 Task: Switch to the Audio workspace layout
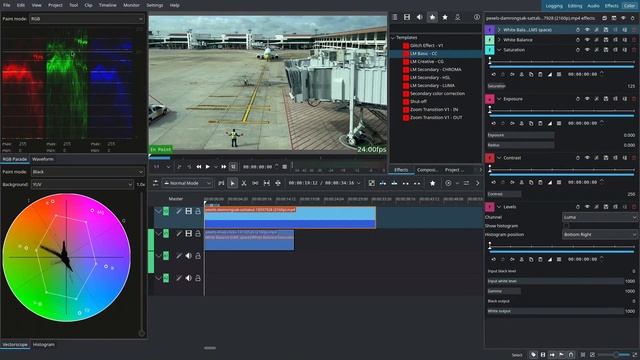tap(593, 6)
